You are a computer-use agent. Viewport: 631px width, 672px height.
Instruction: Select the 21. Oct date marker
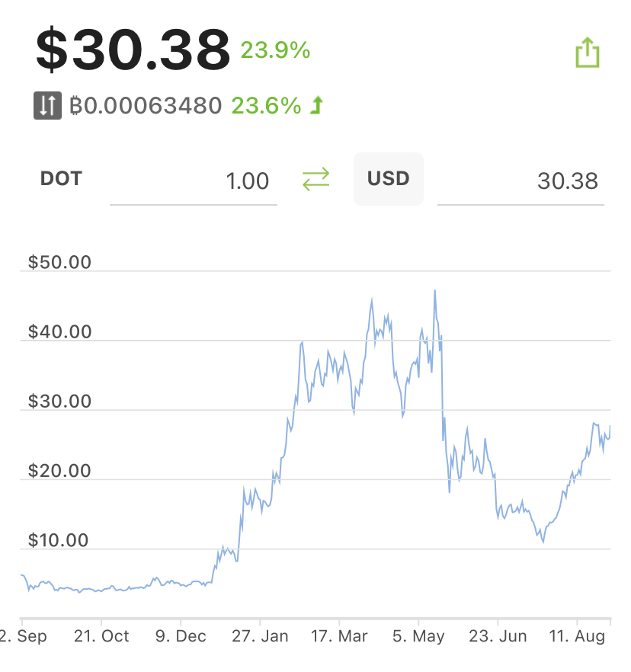coord(101,636)
